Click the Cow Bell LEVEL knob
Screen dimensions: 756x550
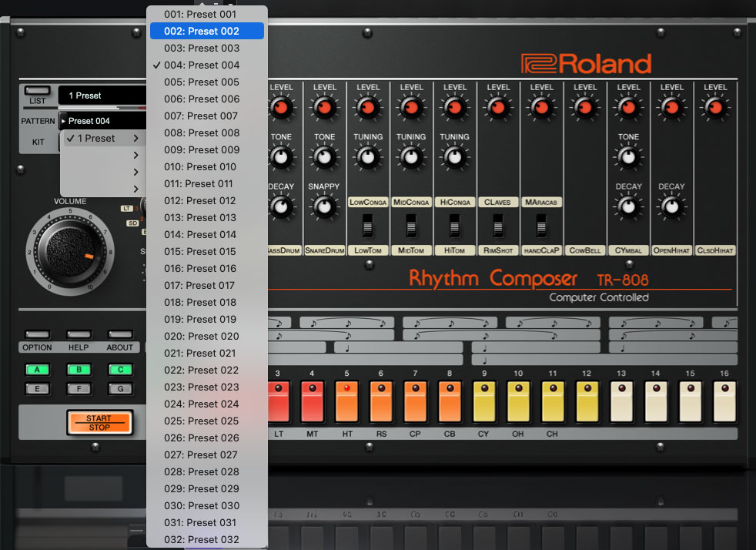point(585,107)
